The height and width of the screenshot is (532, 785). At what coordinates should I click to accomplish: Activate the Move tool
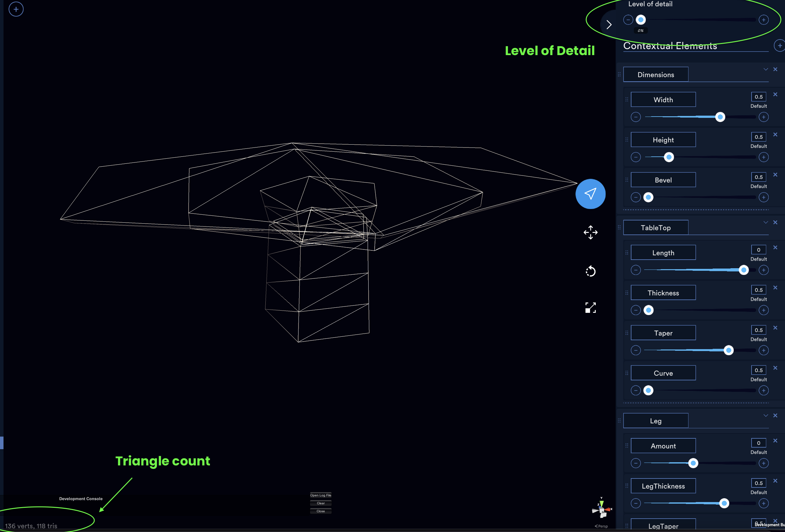point(590,232)
